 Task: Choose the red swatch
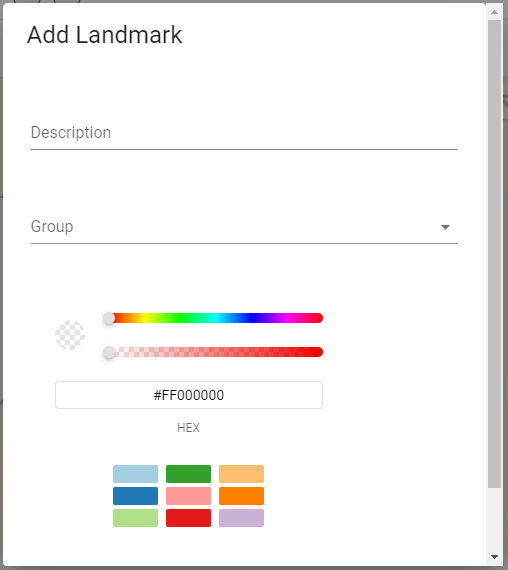(188, 518)
